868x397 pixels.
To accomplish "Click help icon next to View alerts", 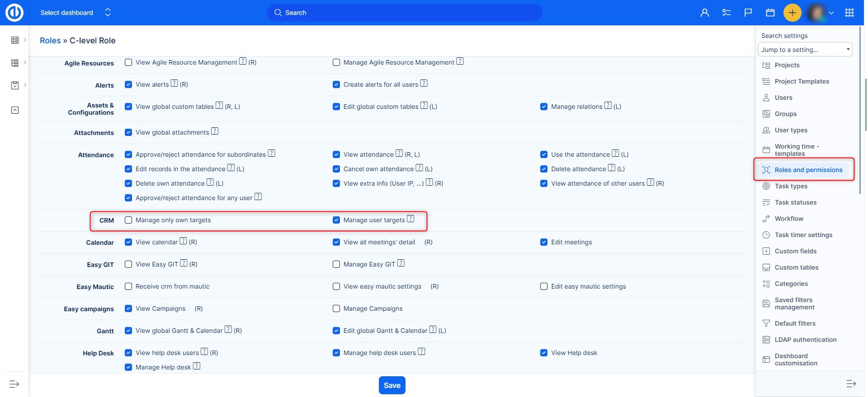I will pos(174,84).
